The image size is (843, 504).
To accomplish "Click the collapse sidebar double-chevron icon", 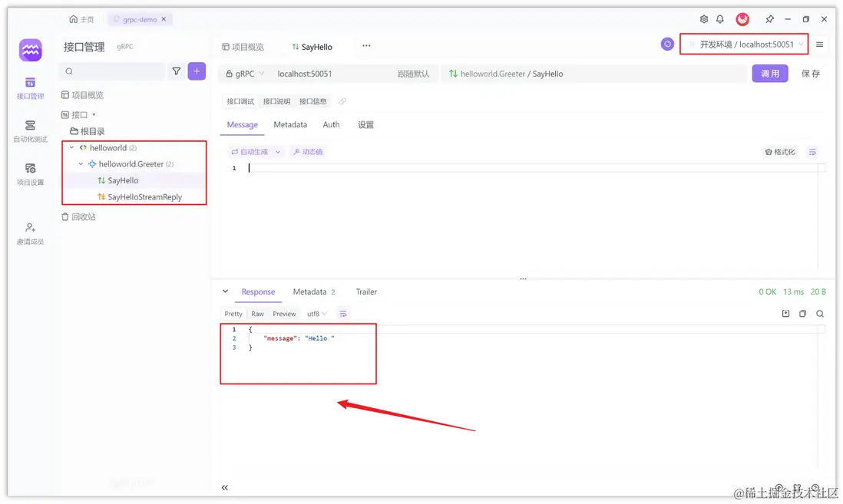I will click(x=225, y=487).
